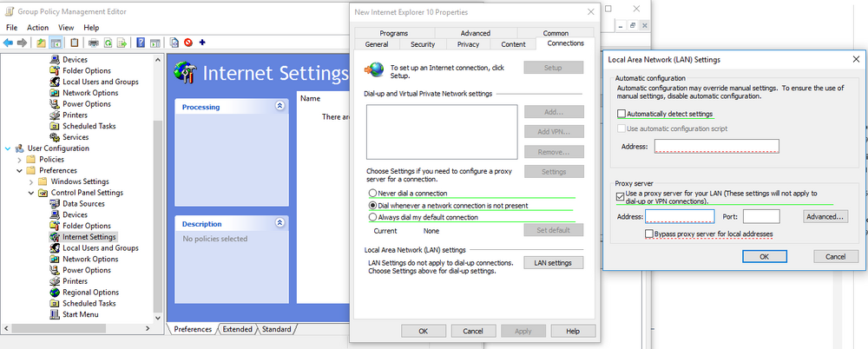The width and height of the screenshot is (868, 349).
Task: Toggle Show/Hide Action Pane icon
Action: point(155,43)
